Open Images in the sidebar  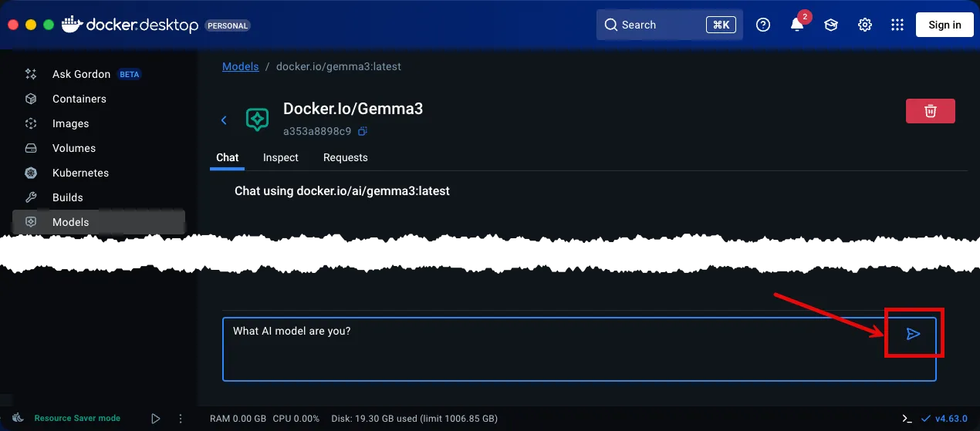pyautogui.click(x=99, y=123)
